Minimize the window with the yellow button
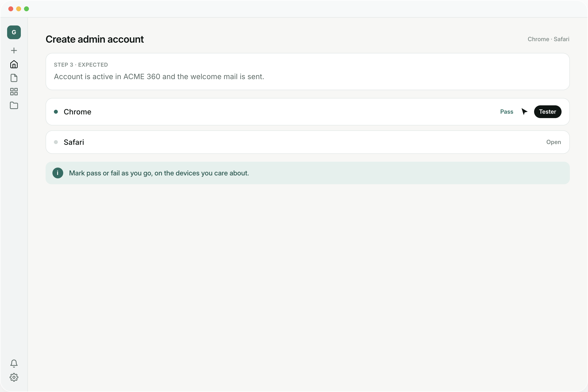Screen dimensions: 588x392 tap(19, 9)
